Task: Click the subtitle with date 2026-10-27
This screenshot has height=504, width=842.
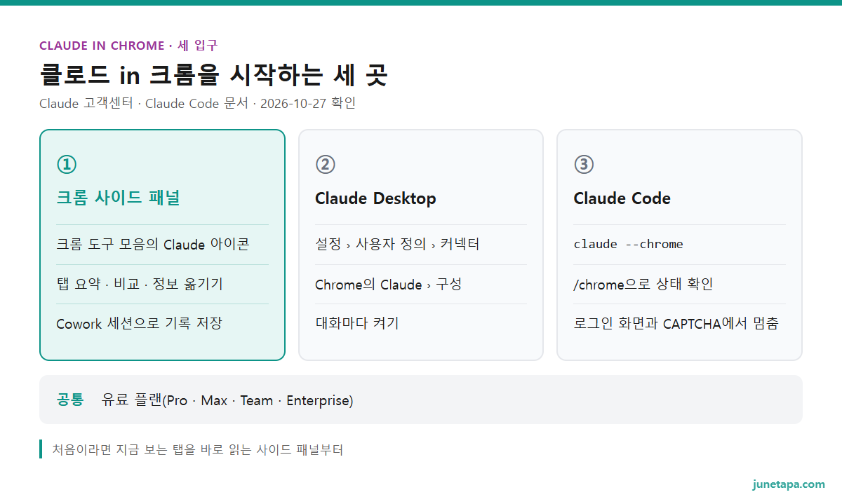Action: pyautogui.click(x=198, y=103)
